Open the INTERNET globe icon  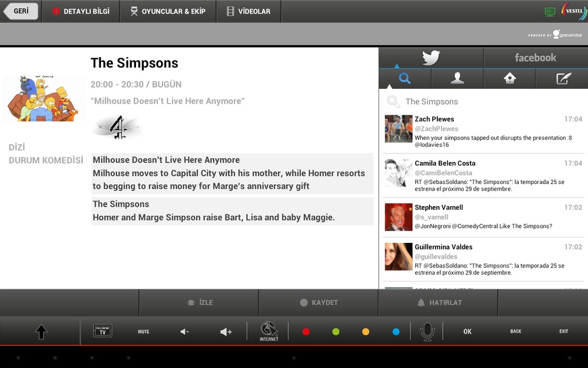269,331
